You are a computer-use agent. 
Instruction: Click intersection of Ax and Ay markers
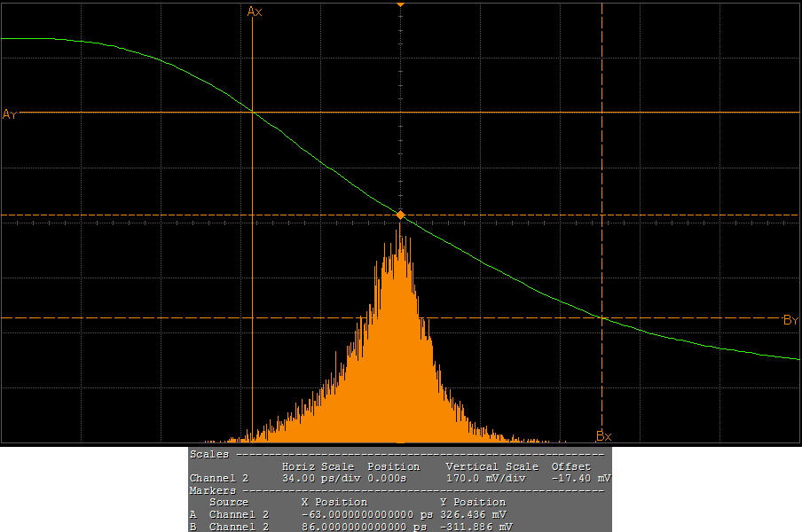point(253,113)
